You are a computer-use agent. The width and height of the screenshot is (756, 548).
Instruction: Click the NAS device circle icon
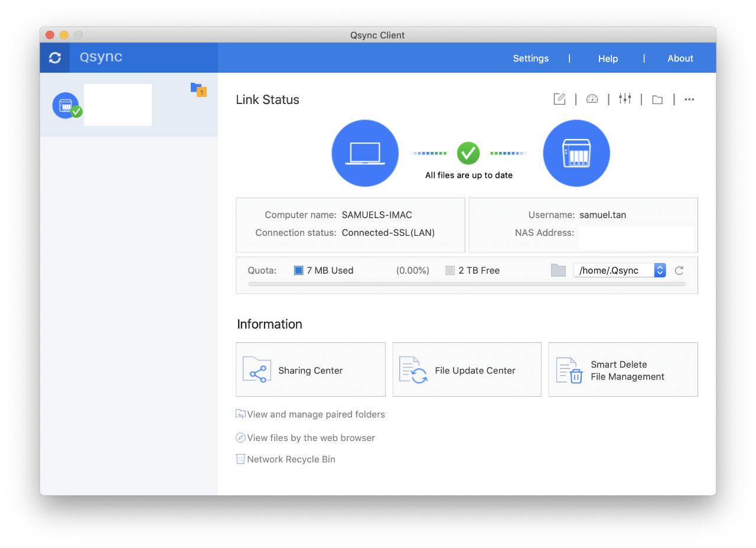tap(576, 153)
